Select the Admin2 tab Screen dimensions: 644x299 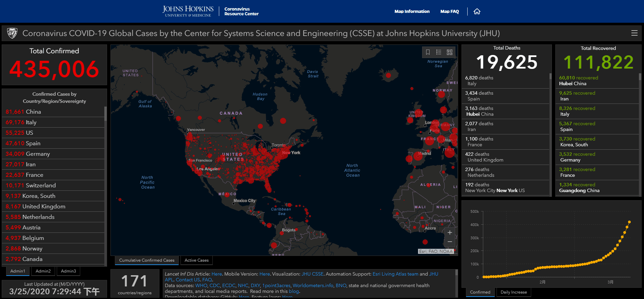click(x=43, y=271)
